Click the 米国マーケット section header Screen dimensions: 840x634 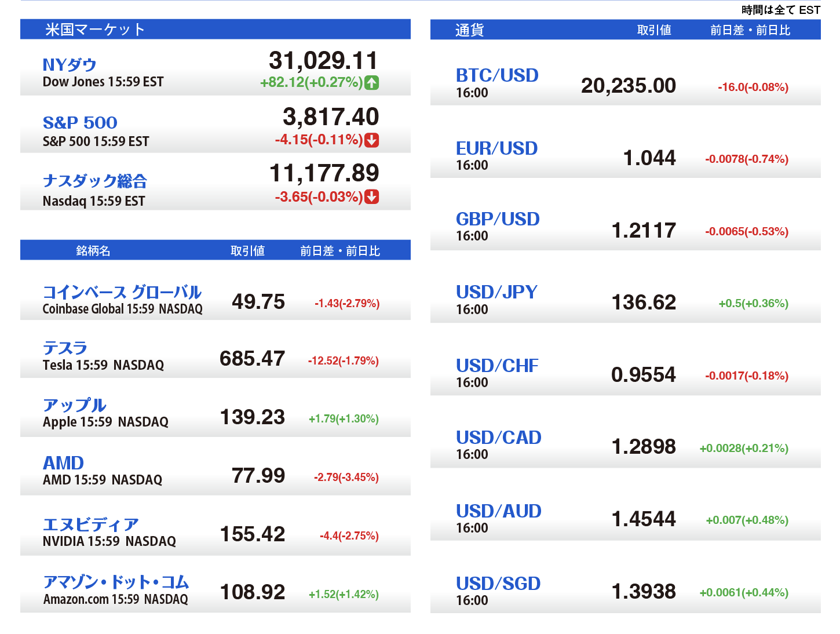tap(95, 30)
